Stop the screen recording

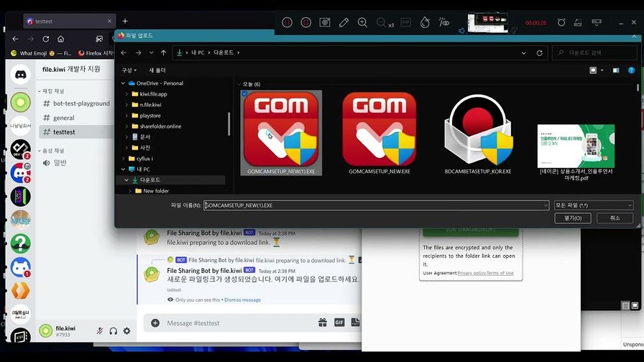pyautogui.click(x=306, y=22)
